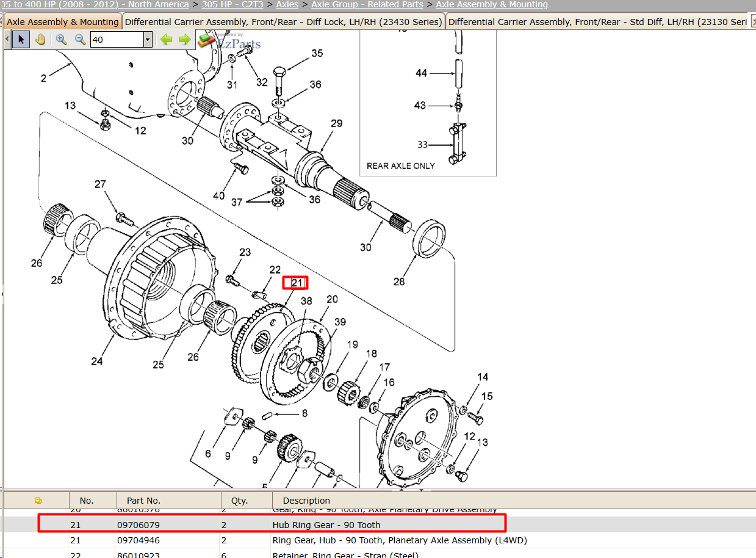This screenshot has height=558, width=756.
Task: Click callout number 35 on diagram
Action: point(317,54)
